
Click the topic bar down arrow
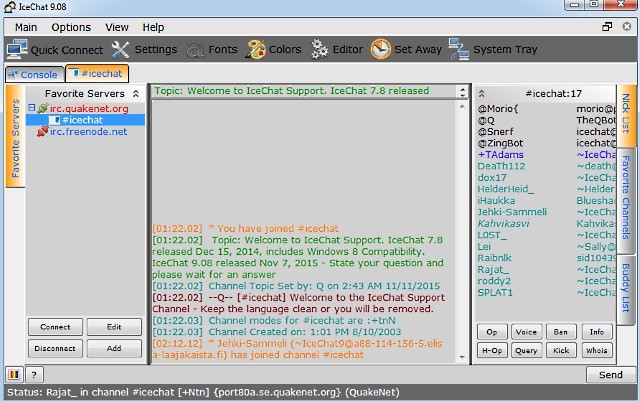click(x=462, y=95)
